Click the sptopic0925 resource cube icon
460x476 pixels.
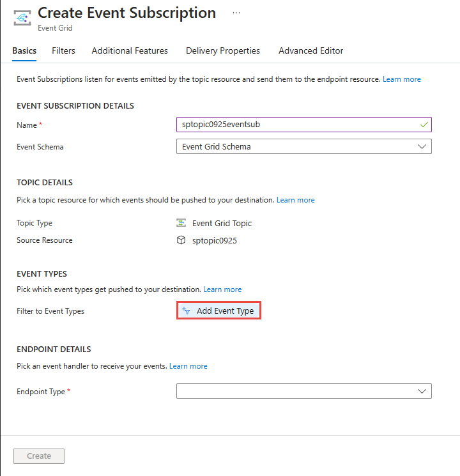181,241
